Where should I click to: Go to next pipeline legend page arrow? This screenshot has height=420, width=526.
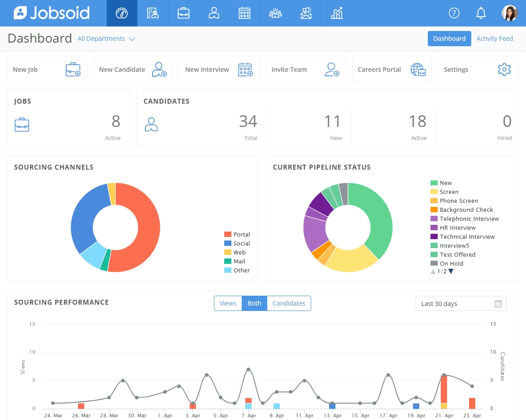451,271
